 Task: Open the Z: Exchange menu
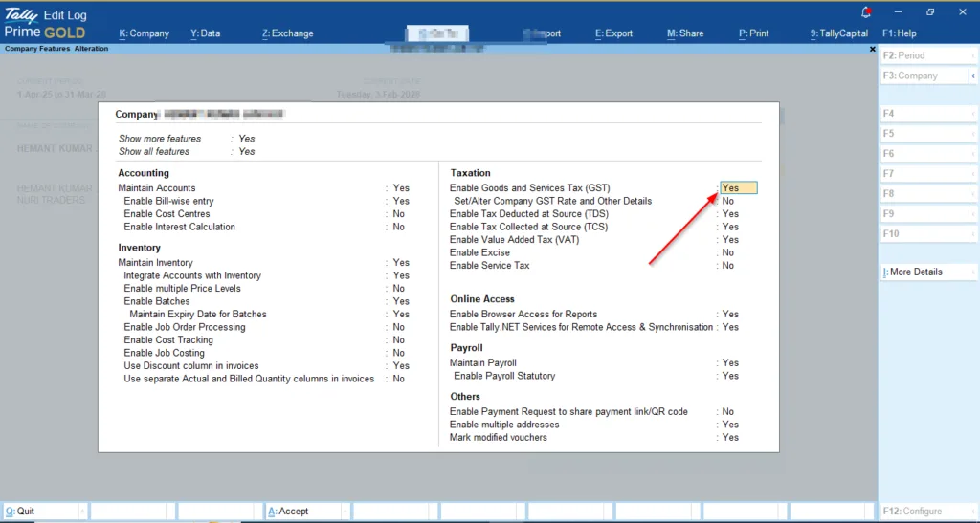click(287, 33)
